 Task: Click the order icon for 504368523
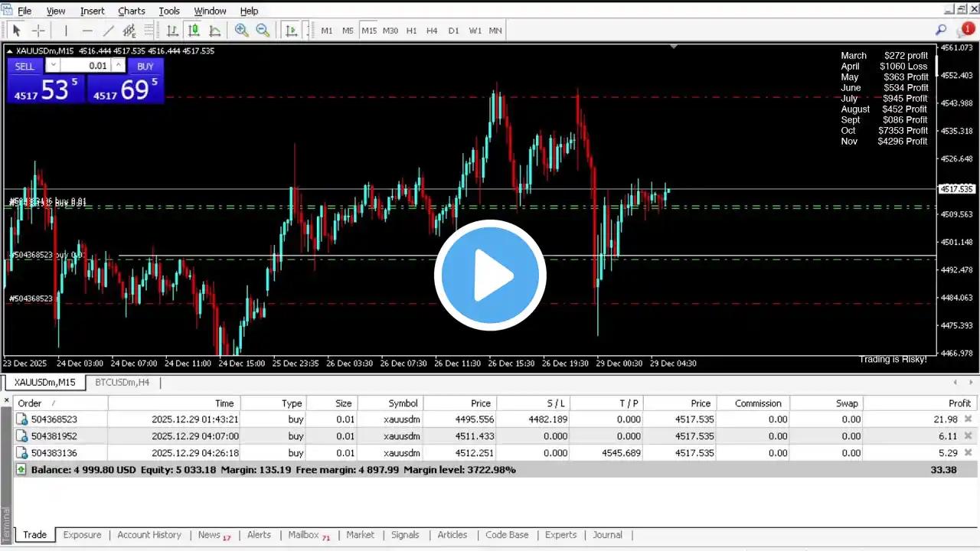[21, 419]
